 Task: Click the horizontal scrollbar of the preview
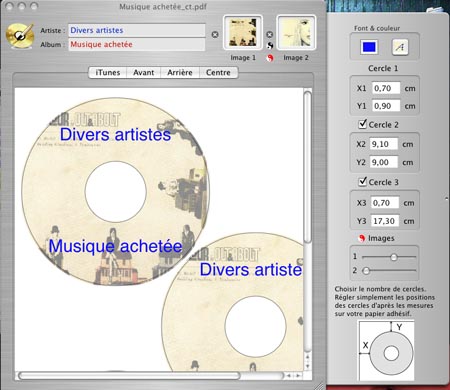[129, 376]
